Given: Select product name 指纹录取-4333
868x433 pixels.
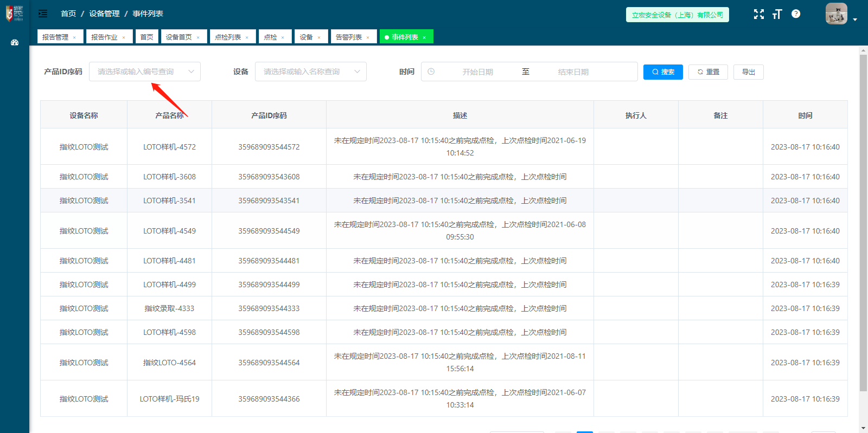Looking at the screenshot, I should click(169, 308).
